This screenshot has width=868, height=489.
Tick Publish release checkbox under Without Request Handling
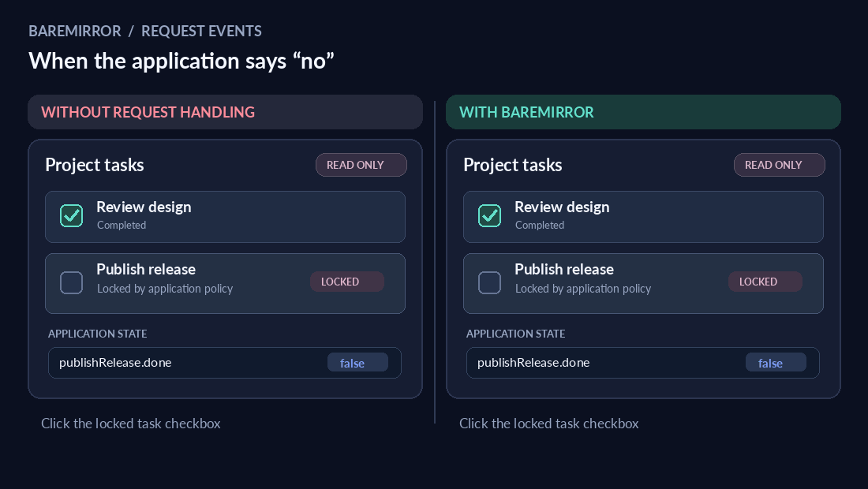[71, 282]
